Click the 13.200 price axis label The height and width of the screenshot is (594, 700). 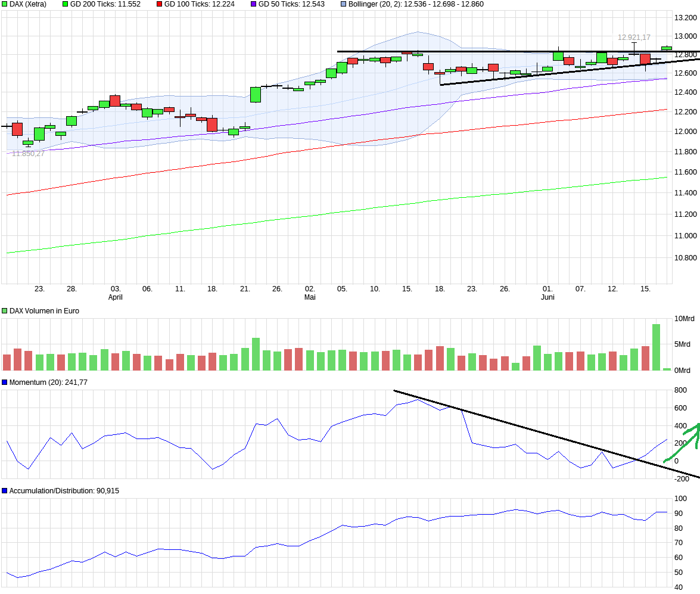pyautogui.click(x=685, y=18)
